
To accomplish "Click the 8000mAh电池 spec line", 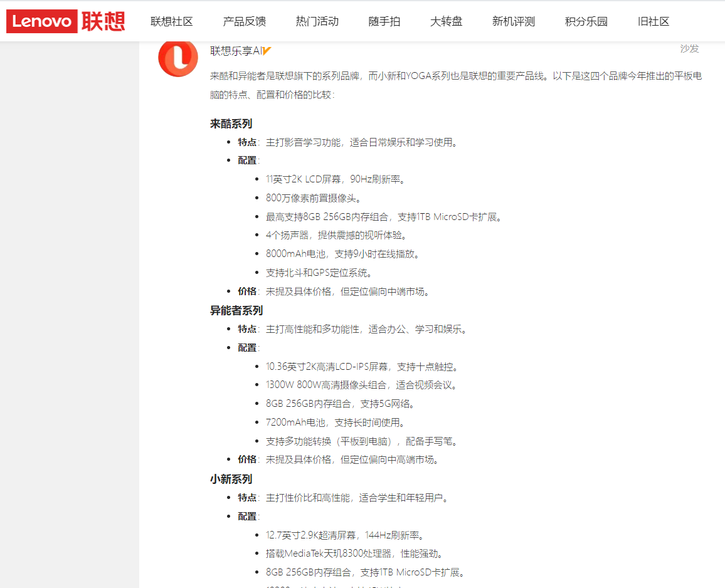I will pyautogui.click(x=342, y=254).
